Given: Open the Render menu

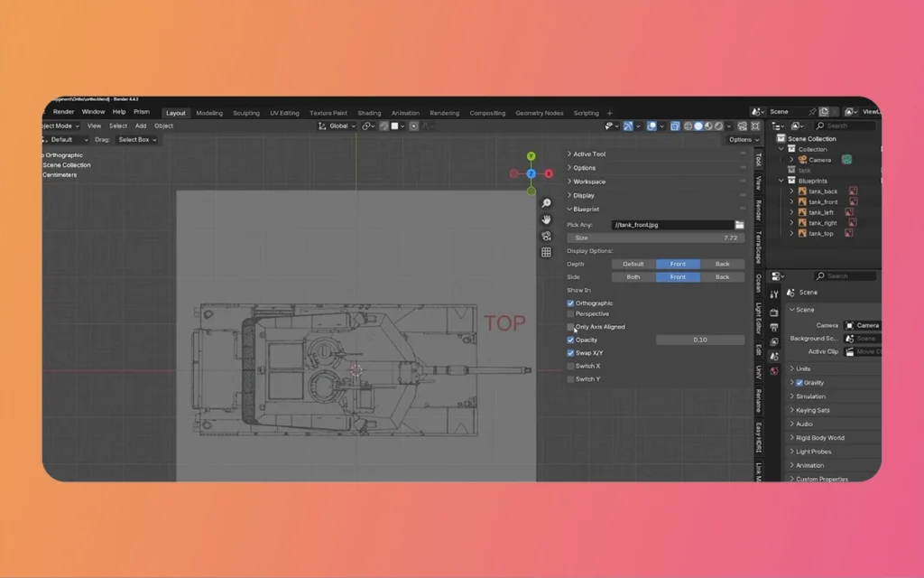Looking at the screenshot, I should (x=64, y=112).
